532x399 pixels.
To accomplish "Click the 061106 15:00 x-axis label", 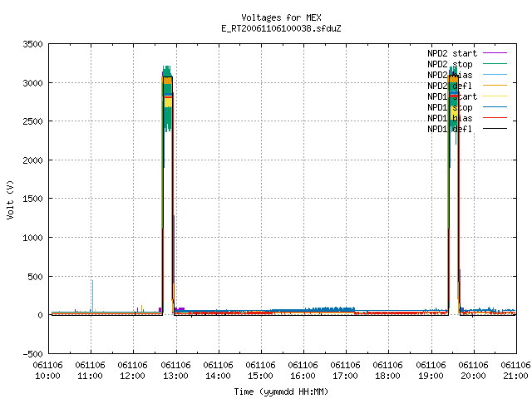I will [x=260, y=371].
